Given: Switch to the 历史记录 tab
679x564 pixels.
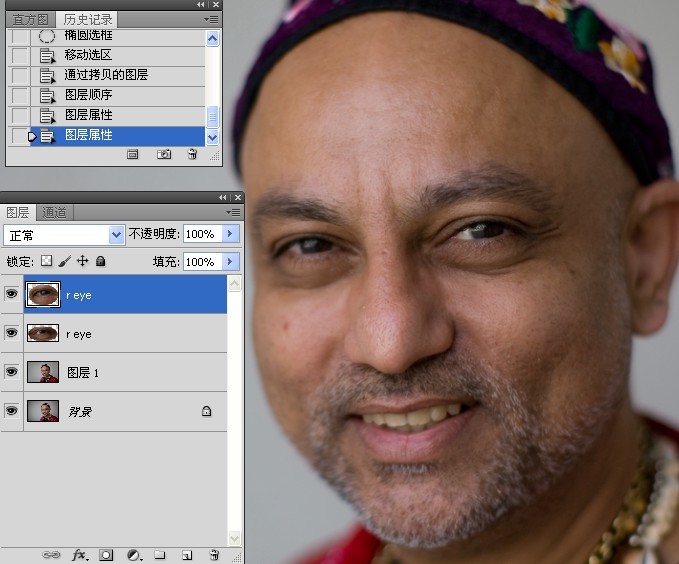Looking at the screenshot, I should click(x=87, y=20).
